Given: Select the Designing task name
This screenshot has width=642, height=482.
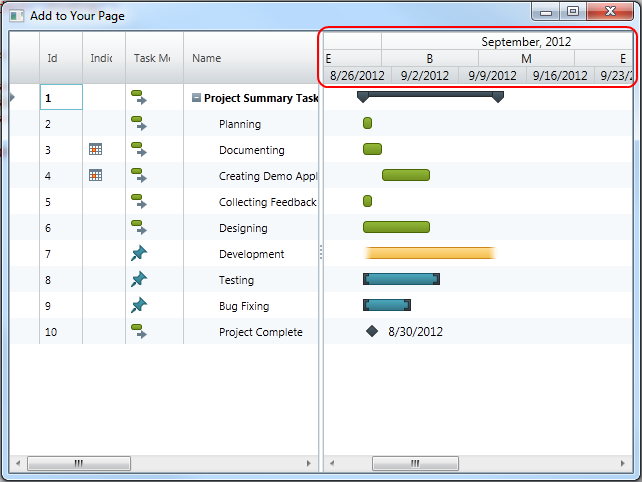Looking at the screenshot, I should (x=243, y=228).
